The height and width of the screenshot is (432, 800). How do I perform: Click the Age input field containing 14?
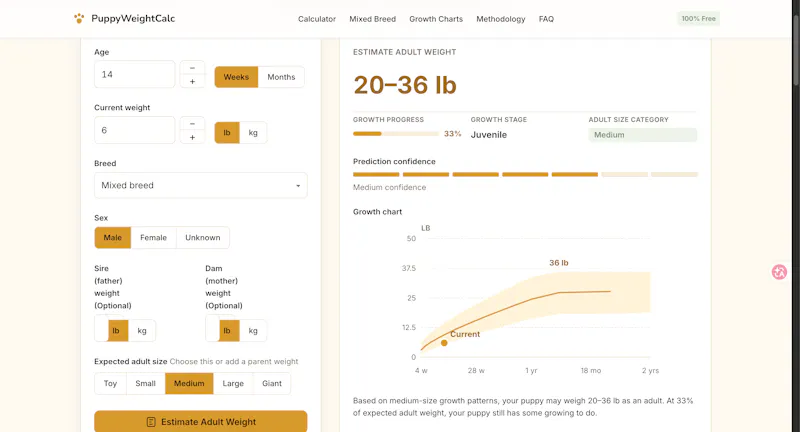[x=135, y=74]
